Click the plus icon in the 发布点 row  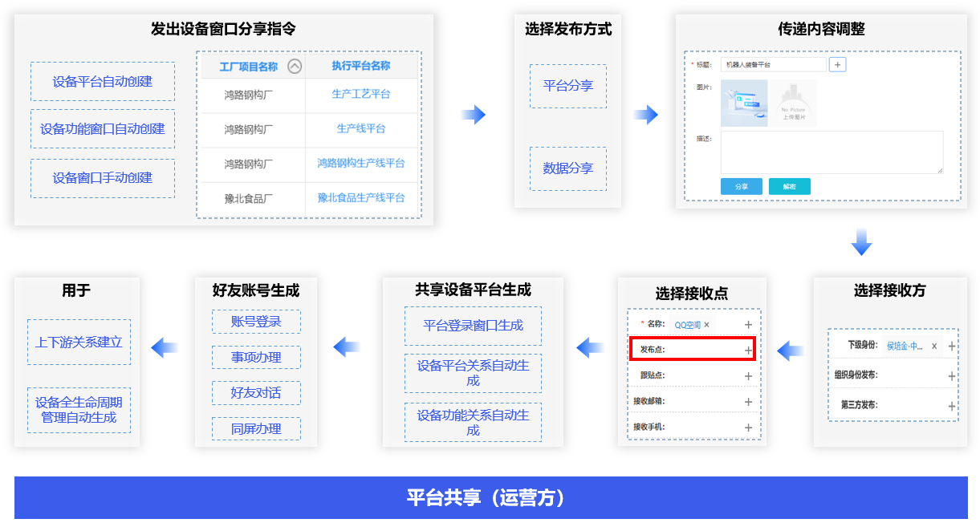tap(748, 351)
